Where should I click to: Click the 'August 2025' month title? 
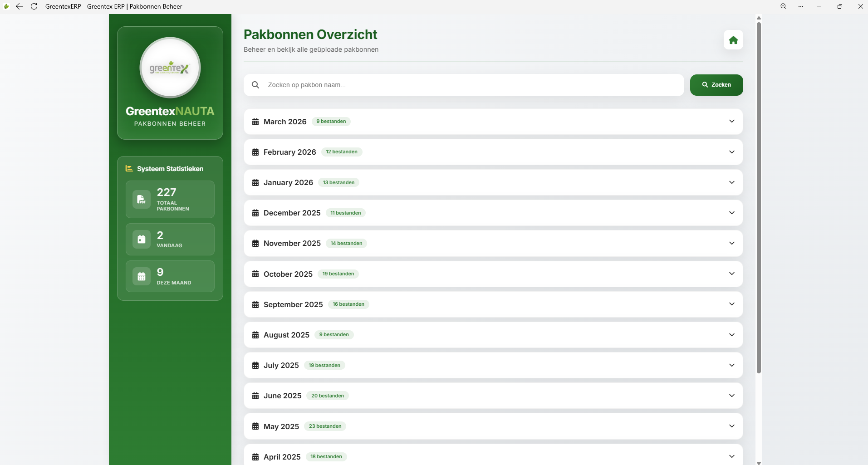[286, 335]
